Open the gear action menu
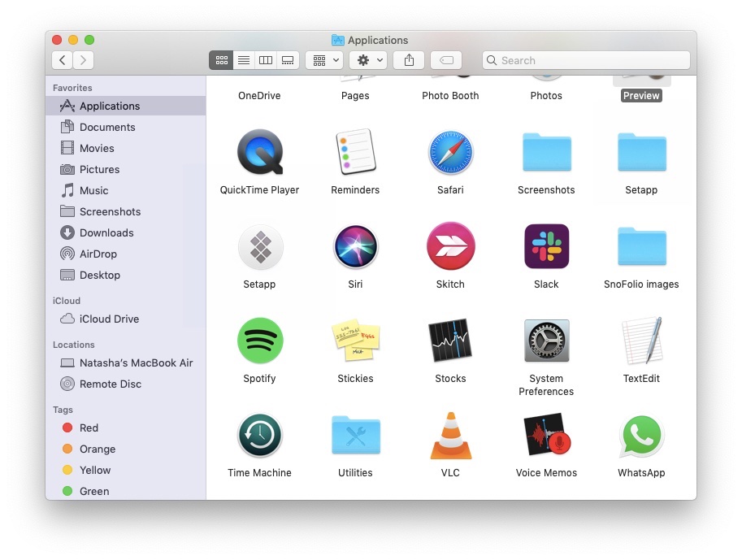Screen dimensions: 742x560 click(x=367, y=59)
